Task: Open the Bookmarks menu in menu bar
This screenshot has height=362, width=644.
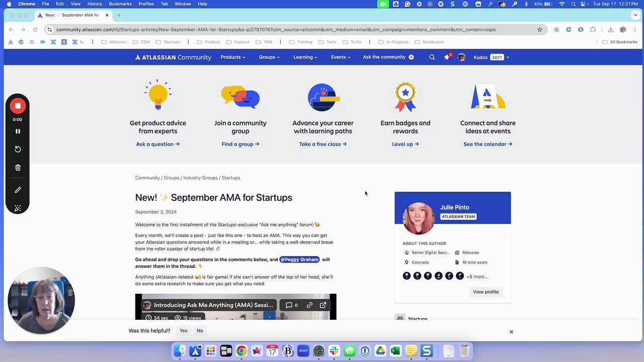Action: [120, 4]
